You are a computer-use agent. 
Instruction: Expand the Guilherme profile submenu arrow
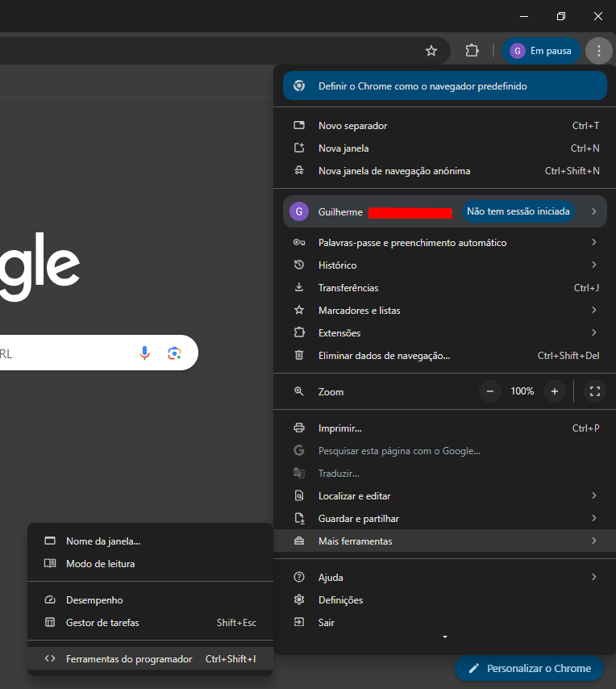point(593,211)
